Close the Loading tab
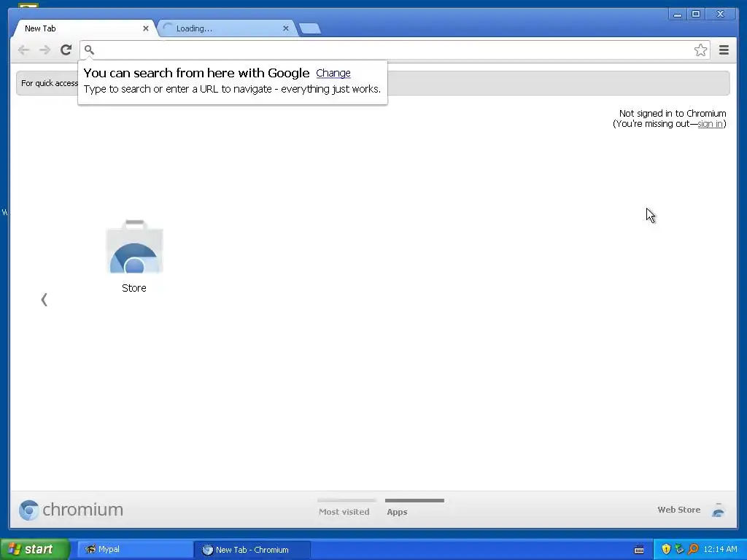747x560 pixels. [286, 28]
